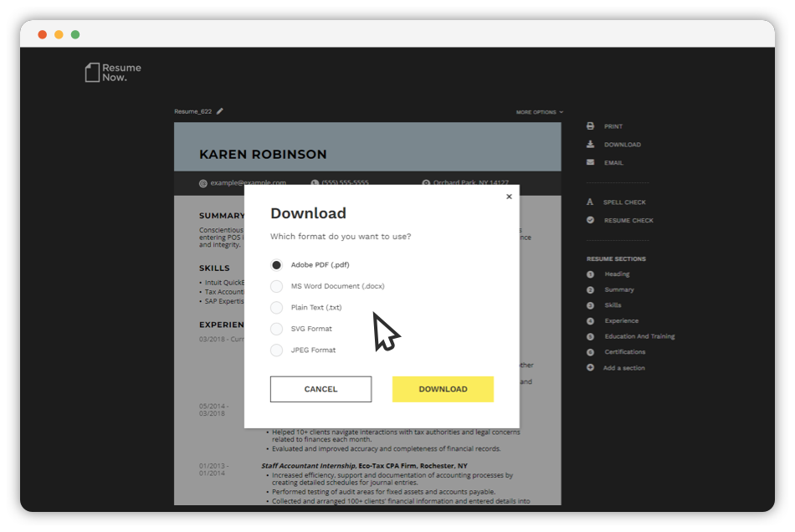
Task: Click the plus icon next to Add a section
Action: [x=591, y=367]
